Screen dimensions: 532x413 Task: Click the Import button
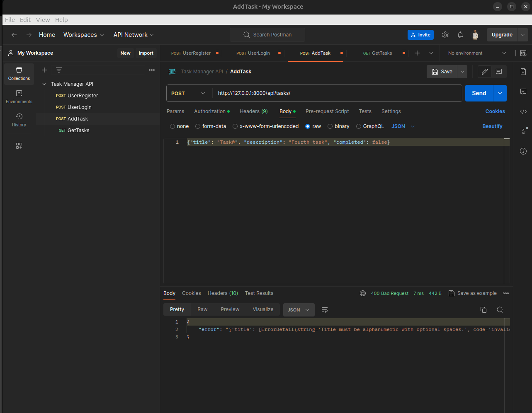pos(146,53)
